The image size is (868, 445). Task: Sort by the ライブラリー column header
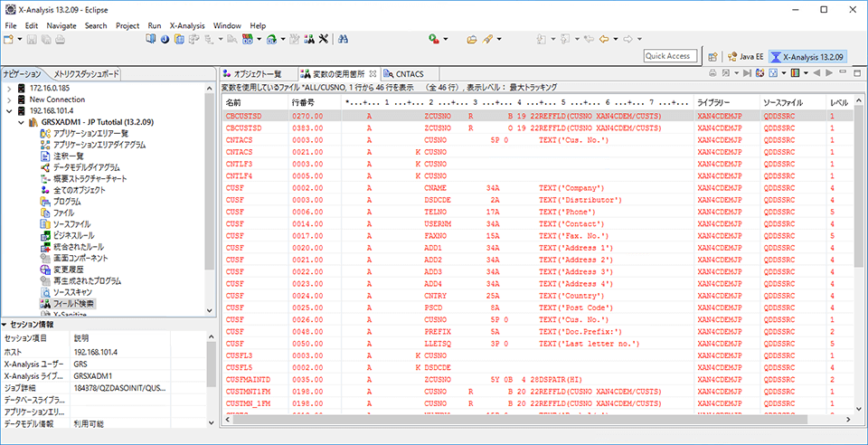[726, 103]
